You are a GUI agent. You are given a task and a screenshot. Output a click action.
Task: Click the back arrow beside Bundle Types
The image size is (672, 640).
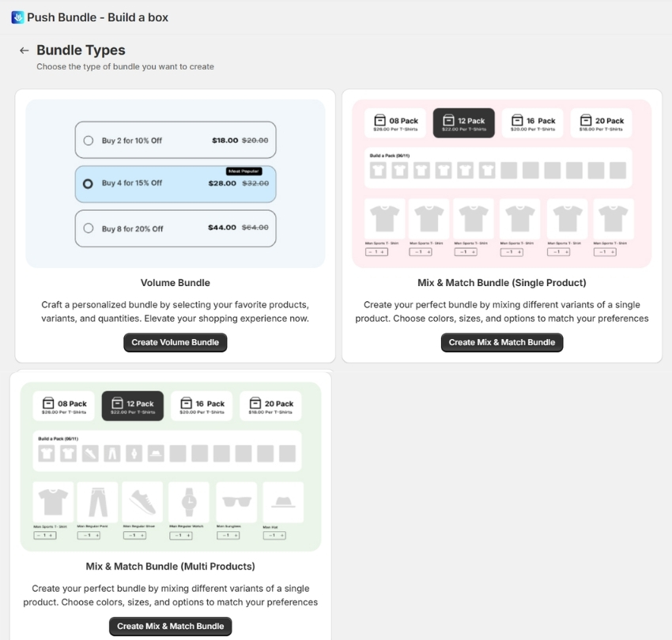(x=24, y=51)
